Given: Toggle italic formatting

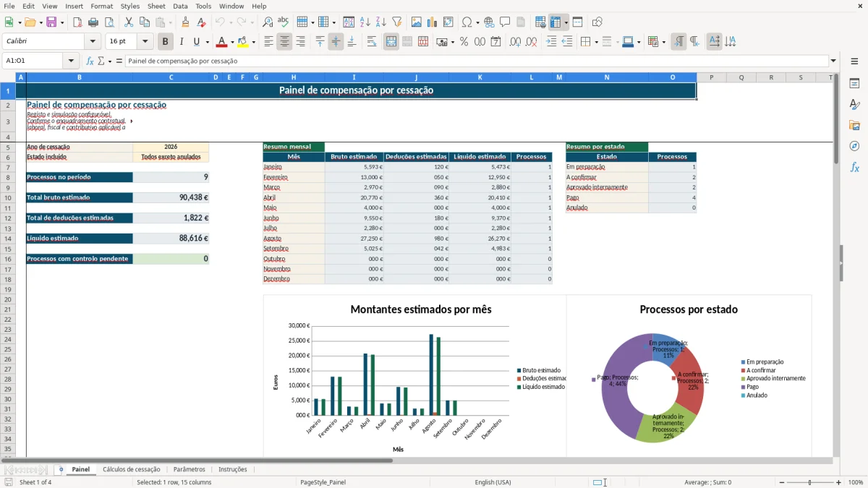Looking at the screenshot, I should pos(181,42).
